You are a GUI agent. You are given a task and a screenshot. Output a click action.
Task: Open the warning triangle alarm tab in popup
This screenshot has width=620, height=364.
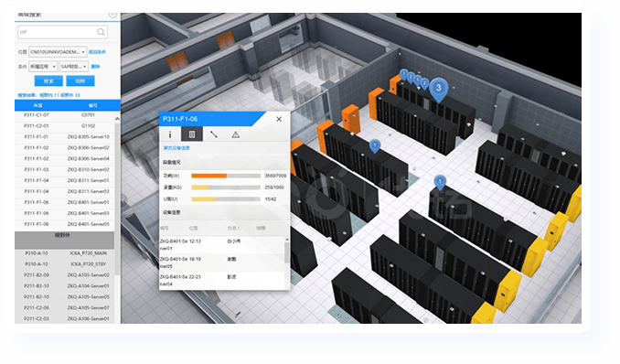point(235,134)
